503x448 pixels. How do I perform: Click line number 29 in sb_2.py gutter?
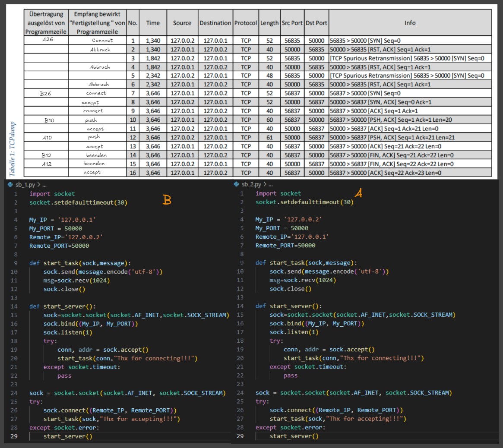click(x=240, y=436)
